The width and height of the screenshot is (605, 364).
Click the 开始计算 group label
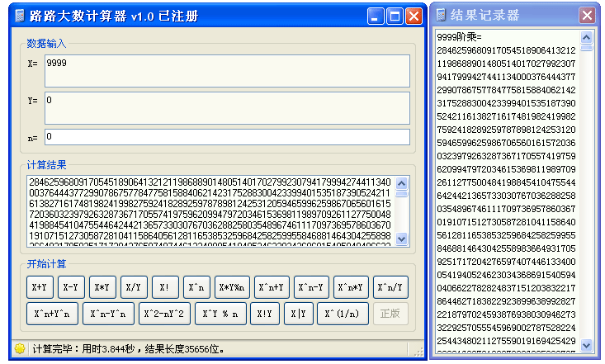(46, 264)
